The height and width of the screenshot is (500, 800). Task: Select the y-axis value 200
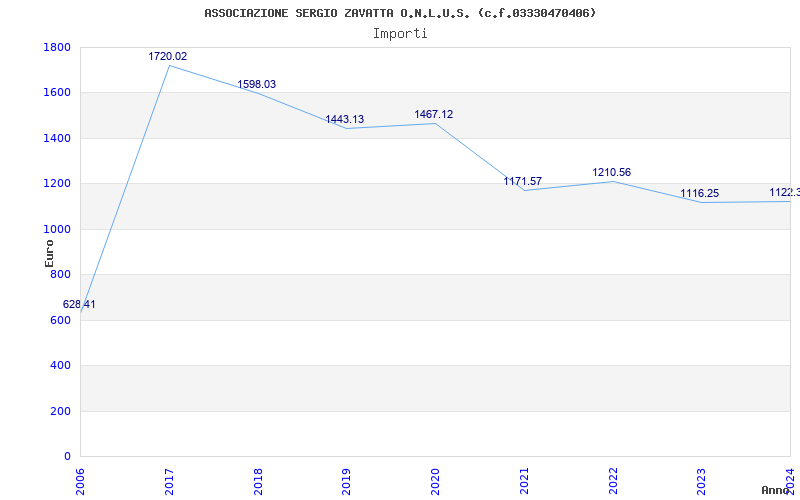point(61,411)
